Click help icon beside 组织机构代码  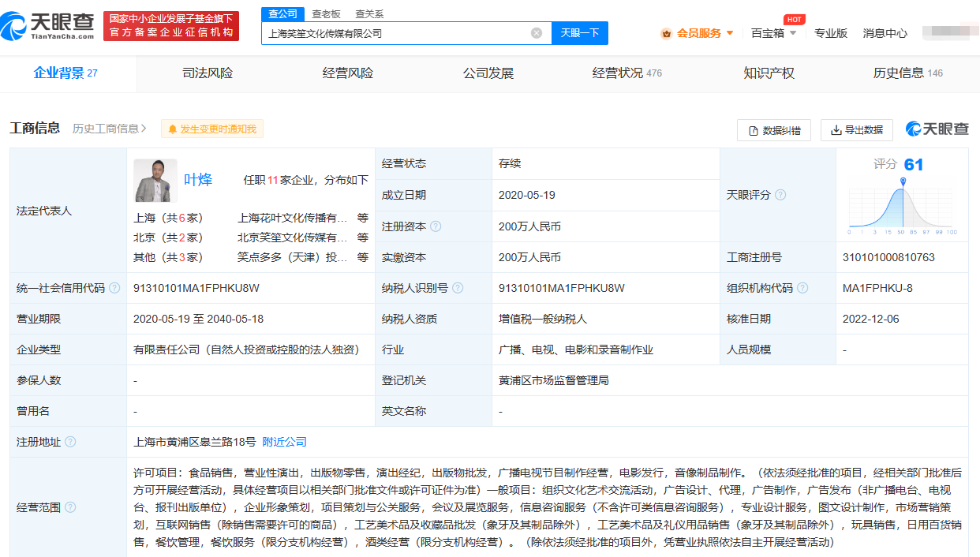802,288
